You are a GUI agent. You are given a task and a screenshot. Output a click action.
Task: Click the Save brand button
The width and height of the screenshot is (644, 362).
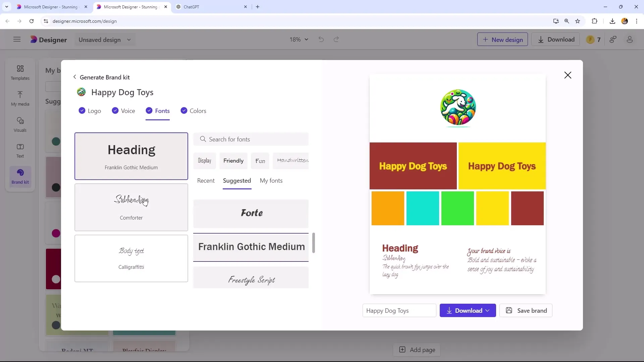pyautogui.click(x=526, y=310)
